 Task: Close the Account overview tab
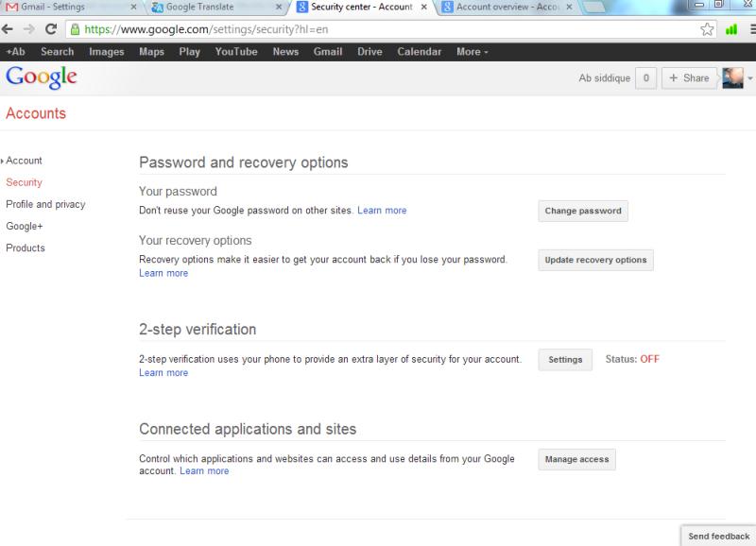(569, 8)
